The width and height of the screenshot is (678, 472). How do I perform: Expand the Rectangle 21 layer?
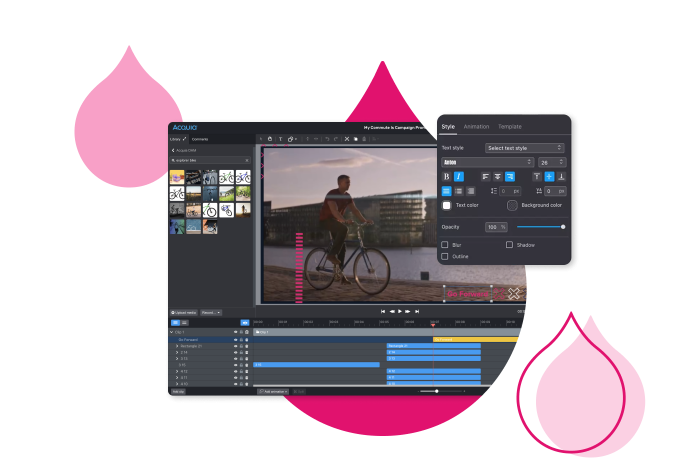tap(177, 346)
